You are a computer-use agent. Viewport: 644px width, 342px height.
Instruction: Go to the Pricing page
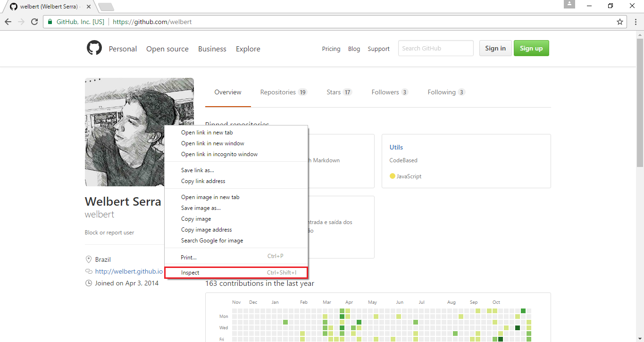331,49
